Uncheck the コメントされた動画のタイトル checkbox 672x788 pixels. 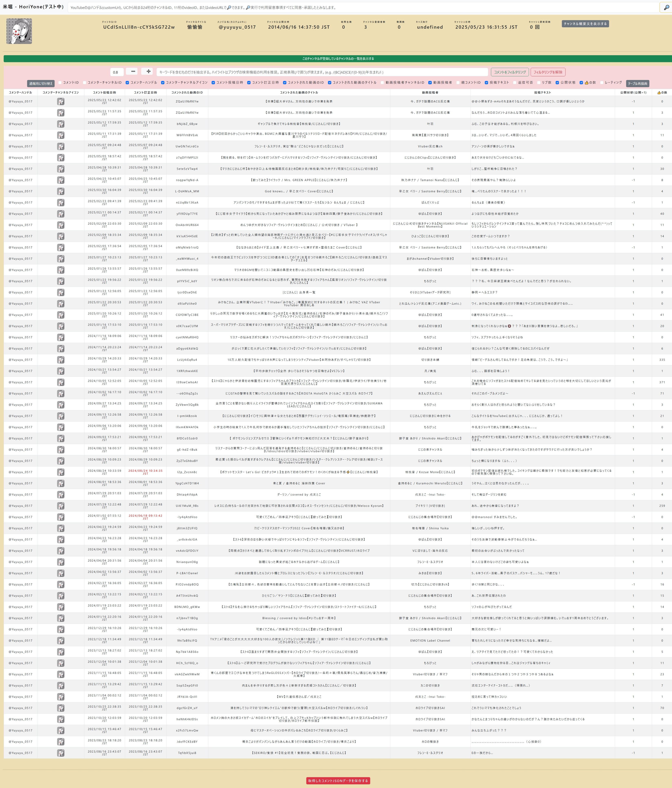click(x=330, y=83)
